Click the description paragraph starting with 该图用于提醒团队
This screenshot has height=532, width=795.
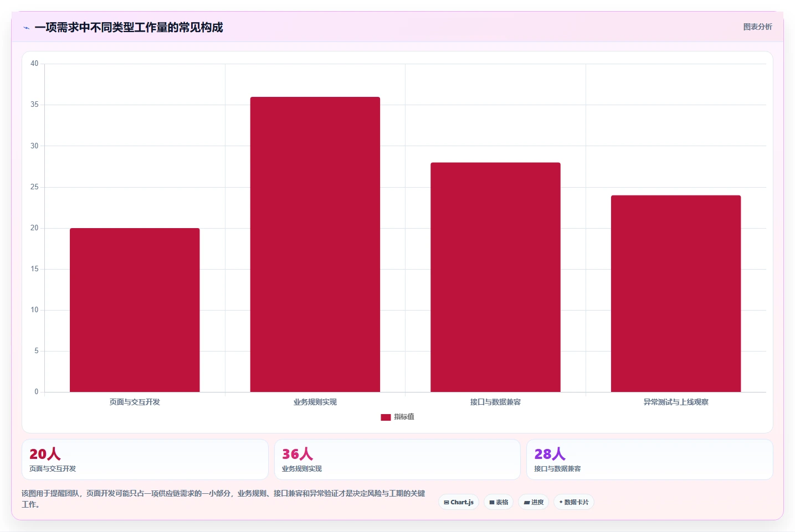point(224,499)
